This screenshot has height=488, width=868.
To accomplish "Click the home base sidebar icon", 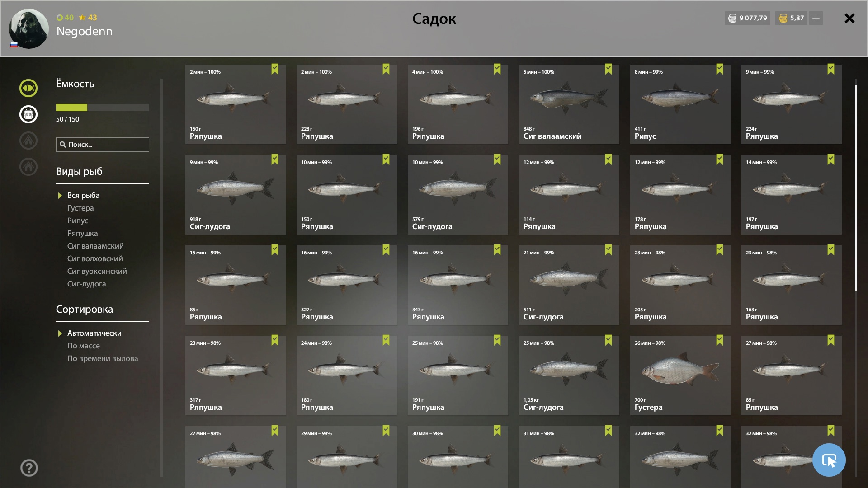I will [28, 167].
